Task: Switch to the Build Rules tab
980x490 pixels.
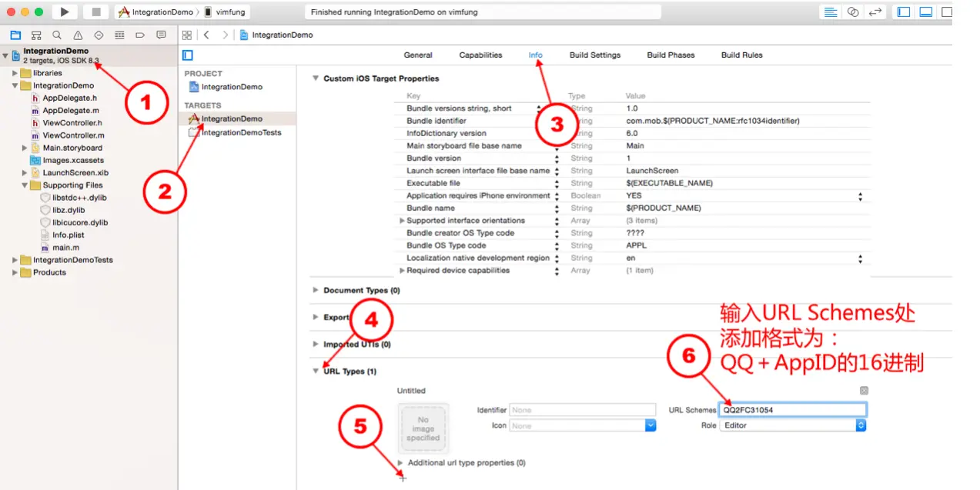Action: pos(741,55)
